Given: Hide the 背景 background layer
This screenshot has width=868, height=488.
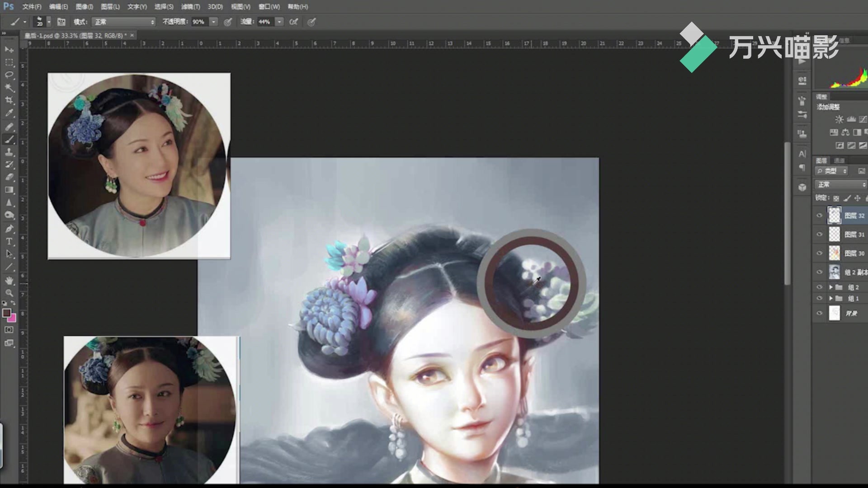Looking at the screenshot, I should pos(819,313).
